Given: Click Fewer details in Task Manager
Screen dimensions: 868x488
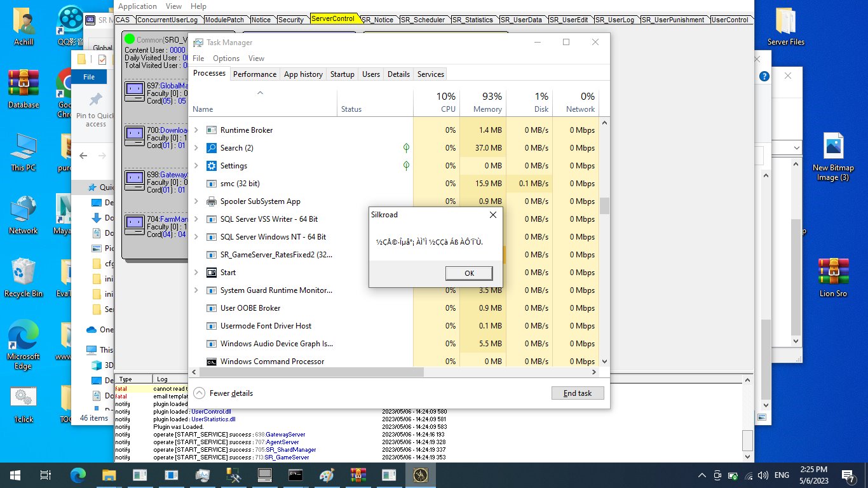Looking at the screenshot, I should (224, 393).
